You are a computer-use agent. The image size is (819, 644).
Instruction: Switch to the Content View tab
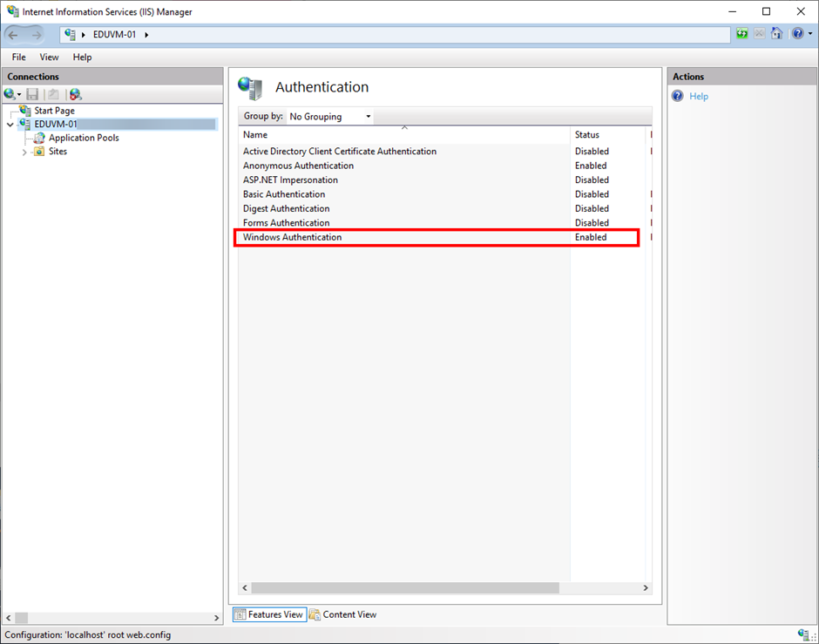point(342,614)
